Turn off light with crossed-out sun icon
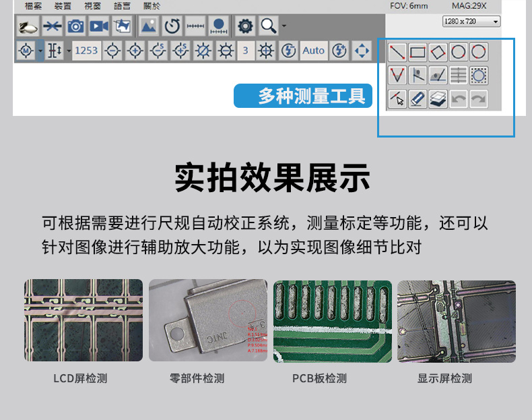Image resolution: width=532 pixels, height=420 pixels. click(x=203, y=51)
